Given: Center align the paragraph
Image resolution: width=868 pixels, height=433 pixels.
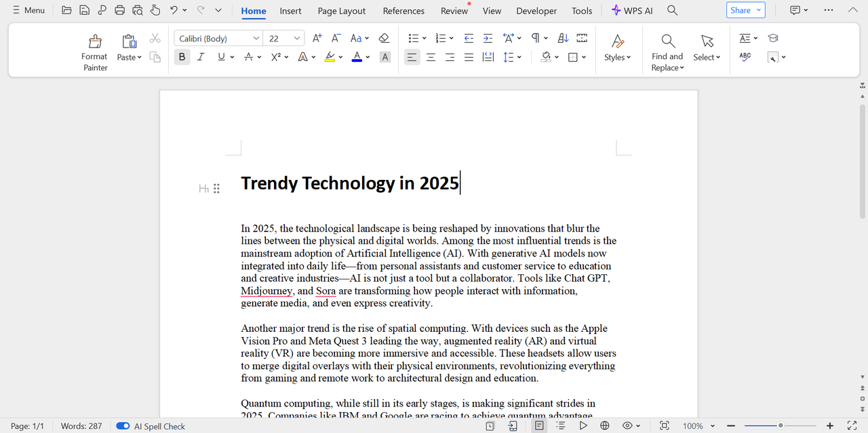Looking at the screenshot, I should click(x=431, y=57).
